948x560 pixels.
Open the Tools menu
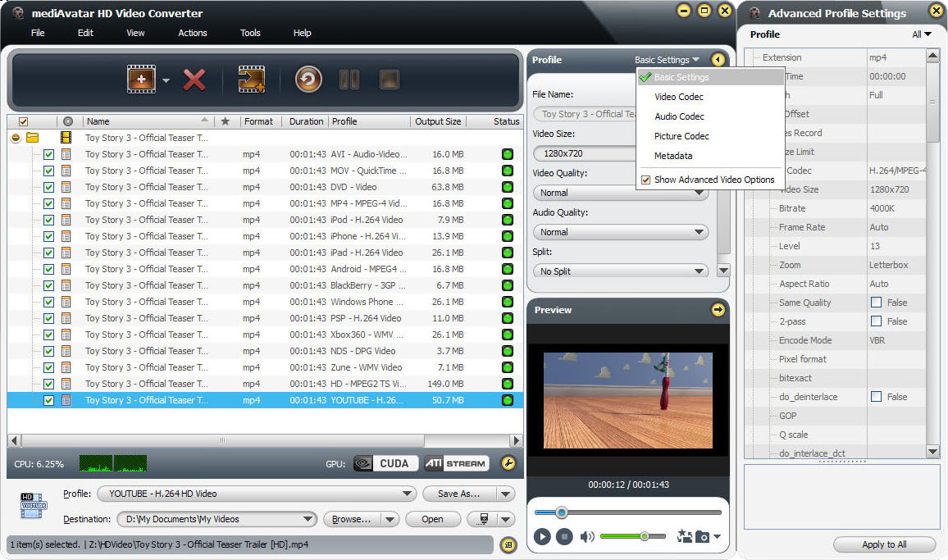(x=250, y=33)
